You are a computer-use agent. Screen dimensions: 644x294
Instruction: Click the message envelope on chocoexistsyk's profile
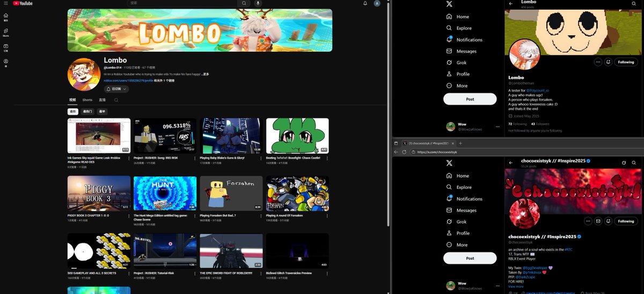click(x=598, y=221)
